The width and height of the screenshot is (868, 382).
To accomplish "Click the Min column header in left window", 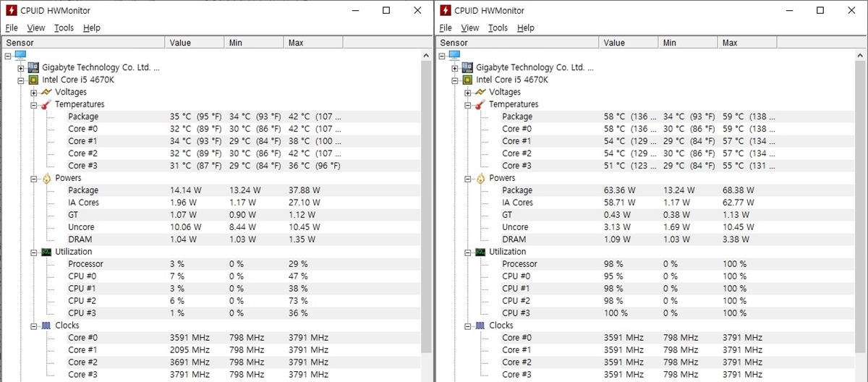I will (254, 43).
